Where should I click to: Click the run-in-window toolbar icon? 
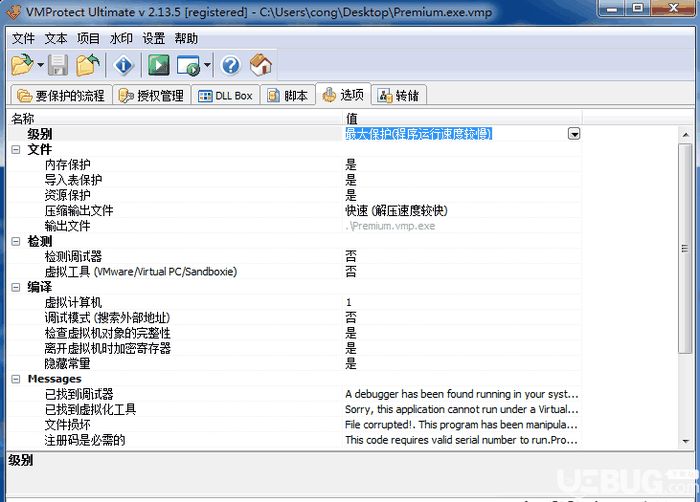coord(188,65)
